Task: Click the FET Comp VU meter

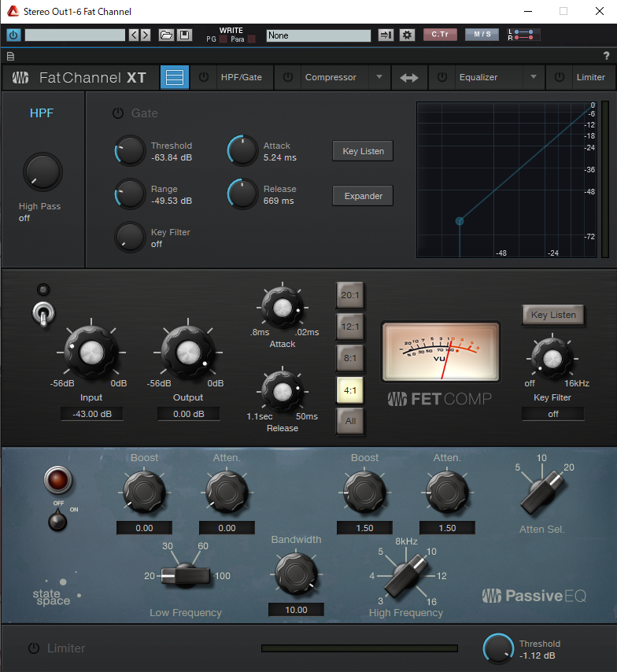Action: [441, 352]
